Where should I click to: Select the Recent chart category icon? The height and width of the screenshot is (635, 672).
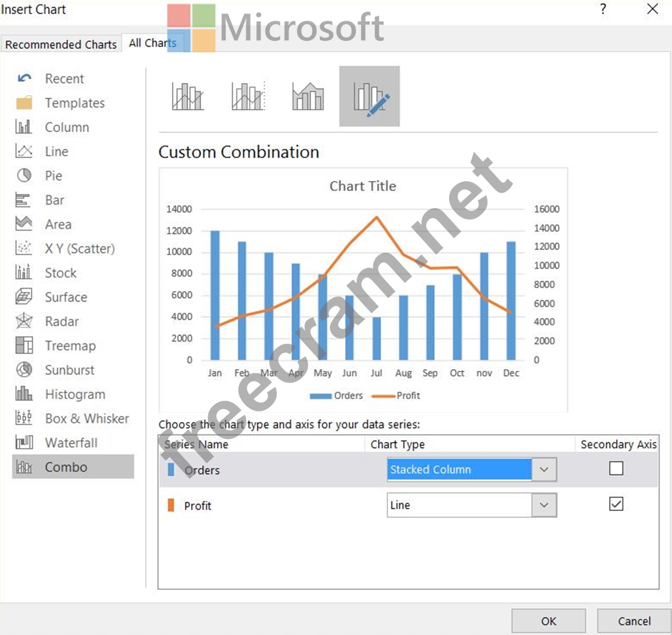click(25, 78)
